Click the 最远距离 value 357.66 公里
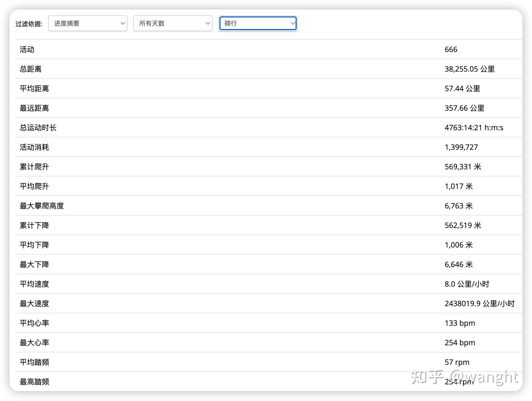The image size is (532, 401). [464, 108]
